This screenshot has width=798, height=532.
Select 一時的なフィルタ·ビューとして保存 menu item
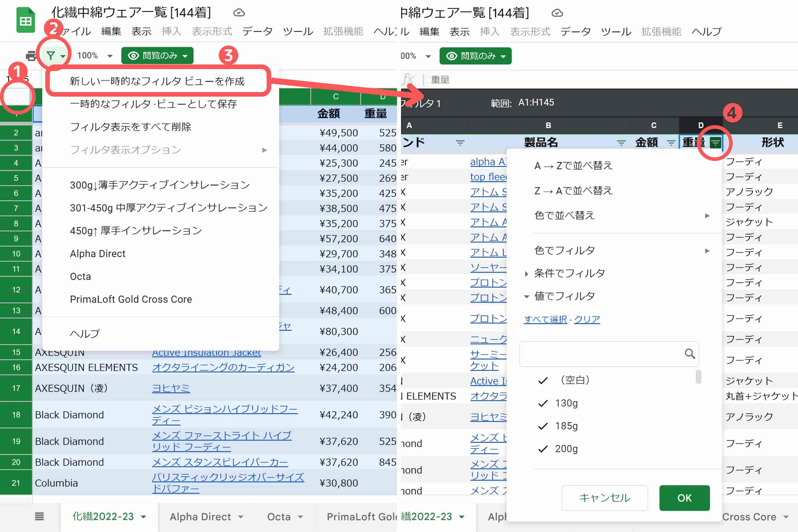coord(161,104)
